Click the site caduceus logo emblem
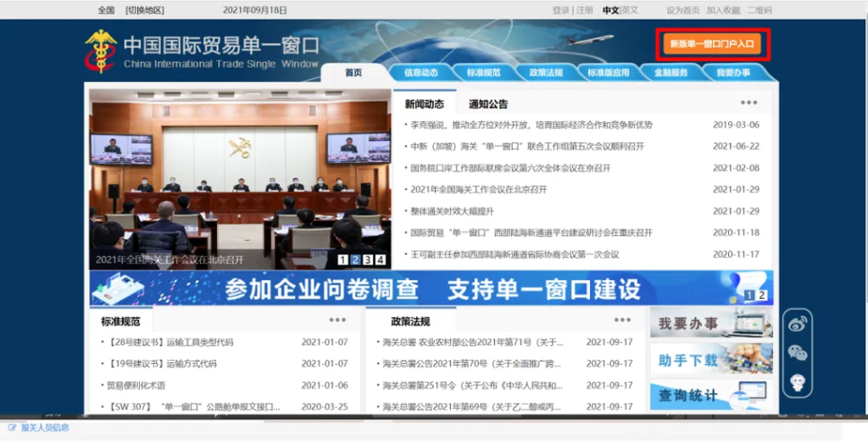Image resolution: width=868 pixels, height=442 pixels. tap(101, 52)
